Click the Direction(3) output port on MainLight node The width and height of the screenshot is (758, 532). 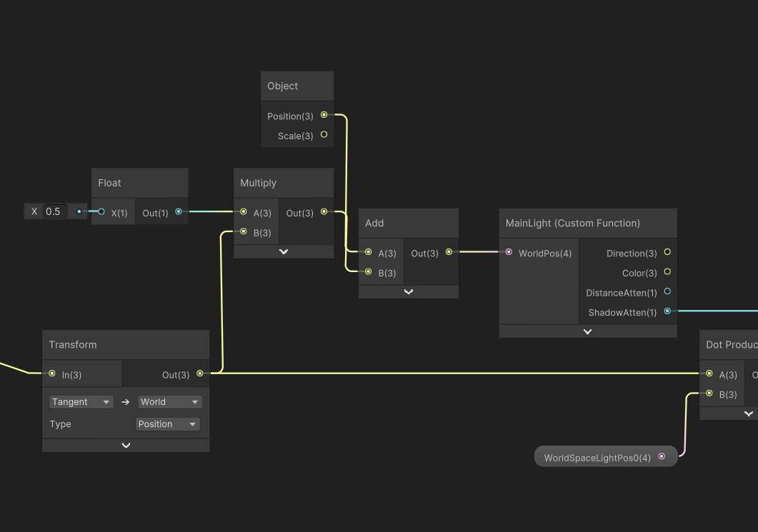[667, 252]
